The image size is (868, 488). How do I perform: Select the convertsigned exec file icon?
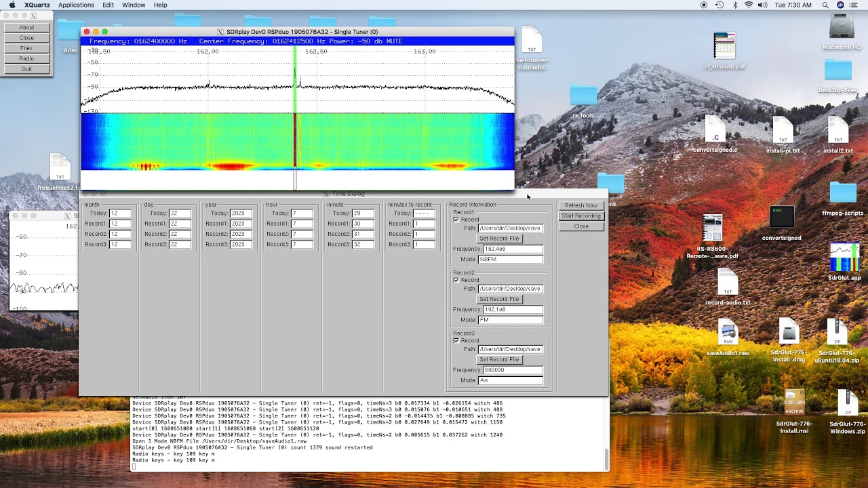782,218
